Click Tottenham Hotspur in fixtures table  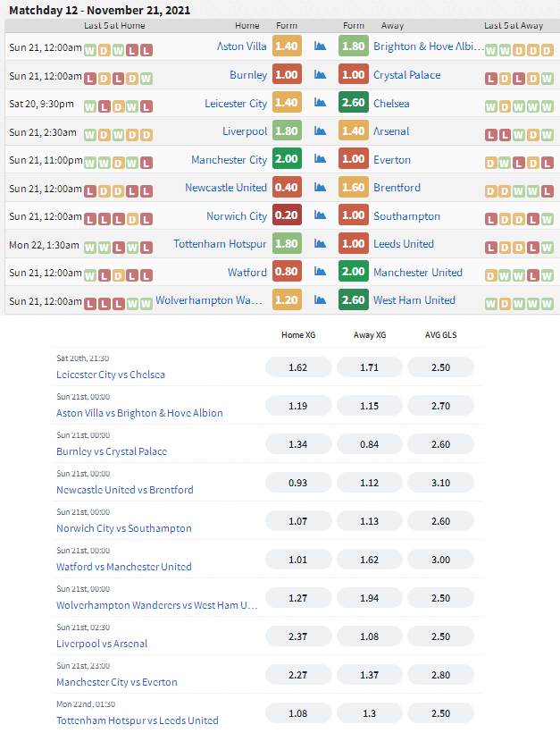pos(220,244)
